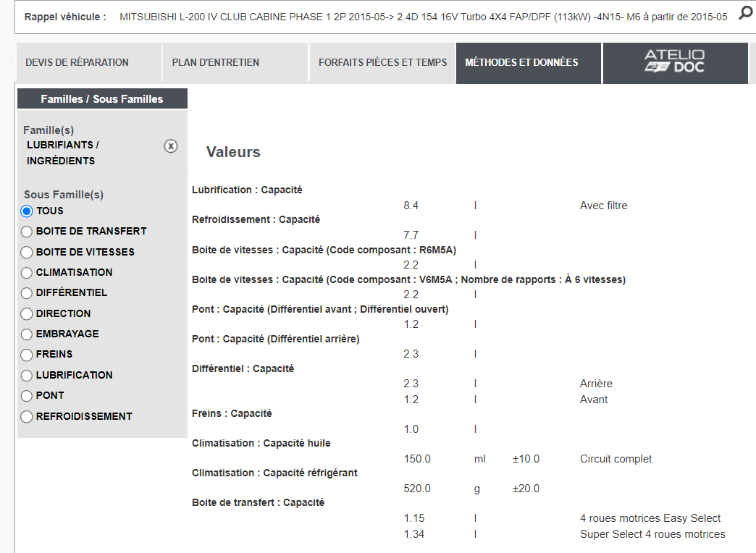This screenshot has height=553, width=756.
Task: Click the 'Pont : Capacité (Différentiel avant ; Différentiel ouvert)' title
Action: click(x=320, y=310)
